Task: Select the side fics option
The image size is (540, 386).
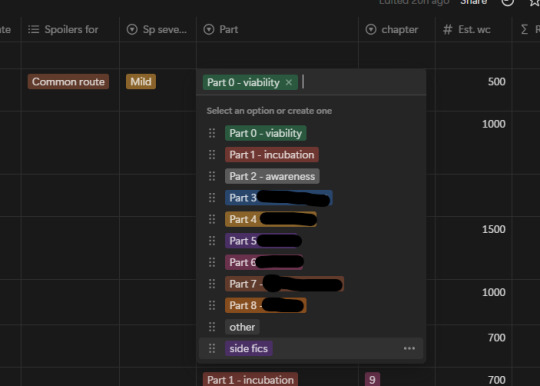Action: click(x=249, y=348)
